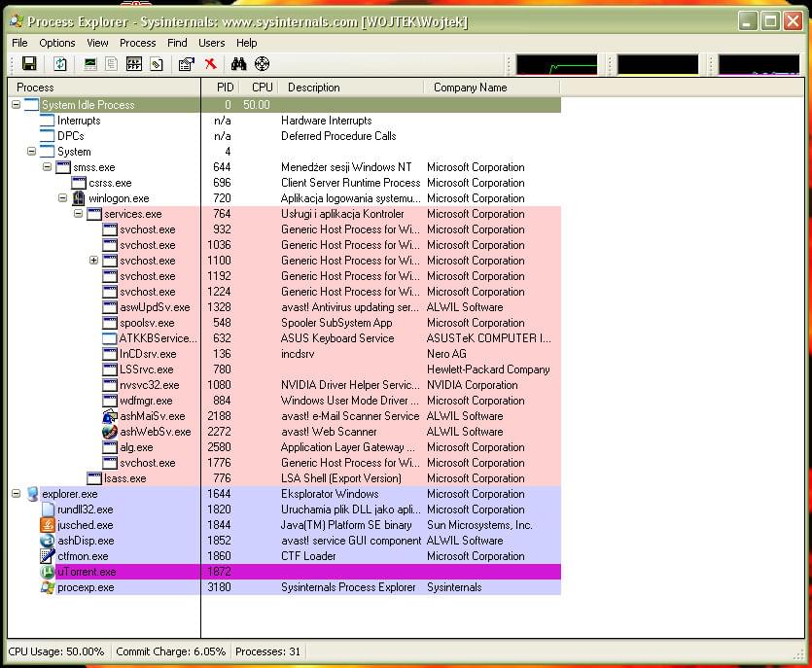Click the Process Explorer title bar icon

coord(17,21)
